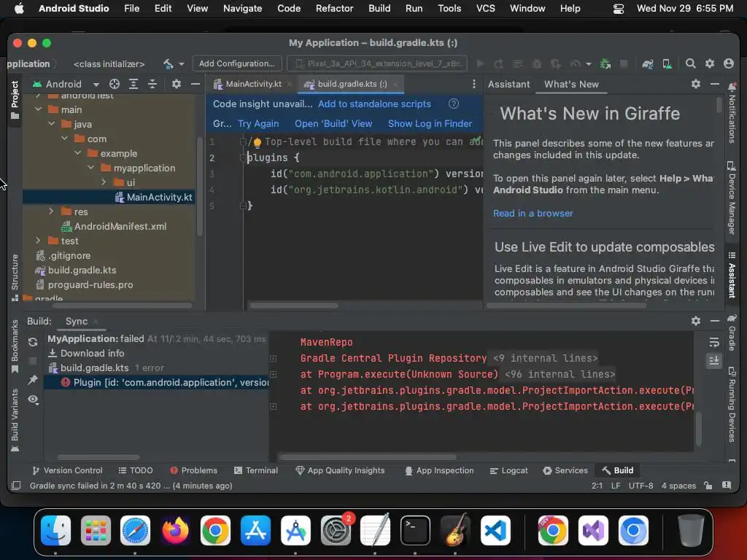
Task: Click the Sync Project with Gradle Files icon
Action: pos(648,64)
